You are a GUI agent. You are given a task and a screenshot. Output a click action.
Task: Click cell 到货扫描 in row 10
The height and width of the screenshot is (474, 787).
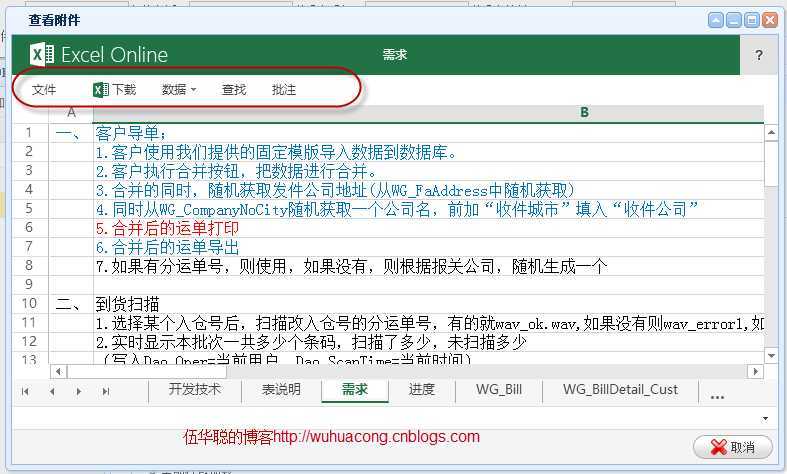click(127, 304)
